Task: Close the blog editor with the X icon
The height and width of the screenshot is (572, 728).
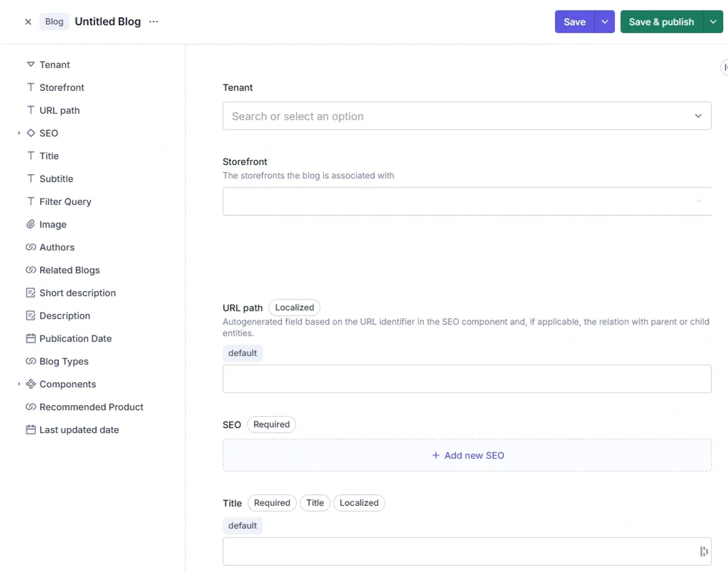Action: pos(28,22)
